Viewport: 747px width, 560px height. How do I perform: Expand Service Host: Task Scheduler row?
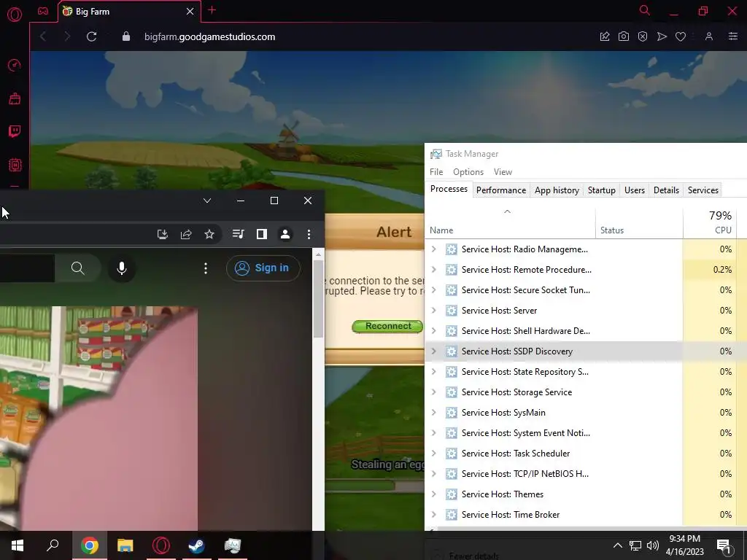433,454
